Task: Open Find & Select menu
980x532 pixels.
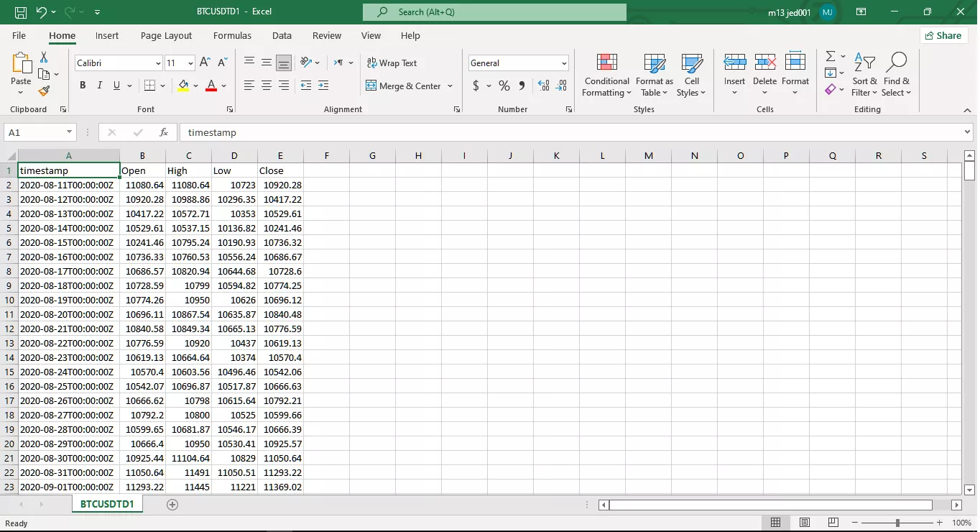Action: 897,74
